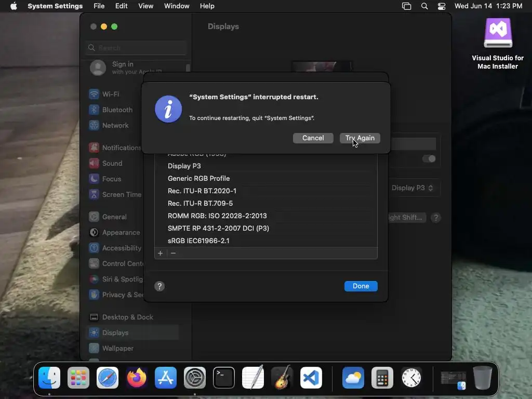The image size is (532, 399).
Task: Open Control Center in menu bar
Action: [442, 6]
